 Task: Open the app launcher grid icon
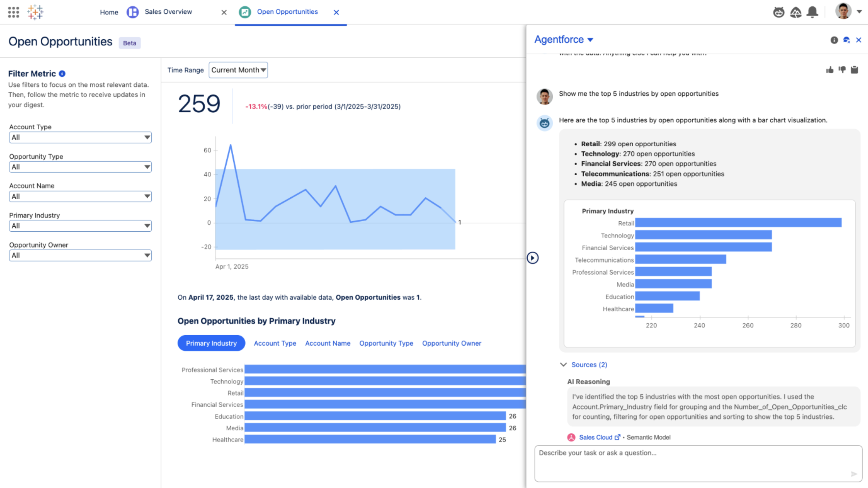click(x=14, y=12)
